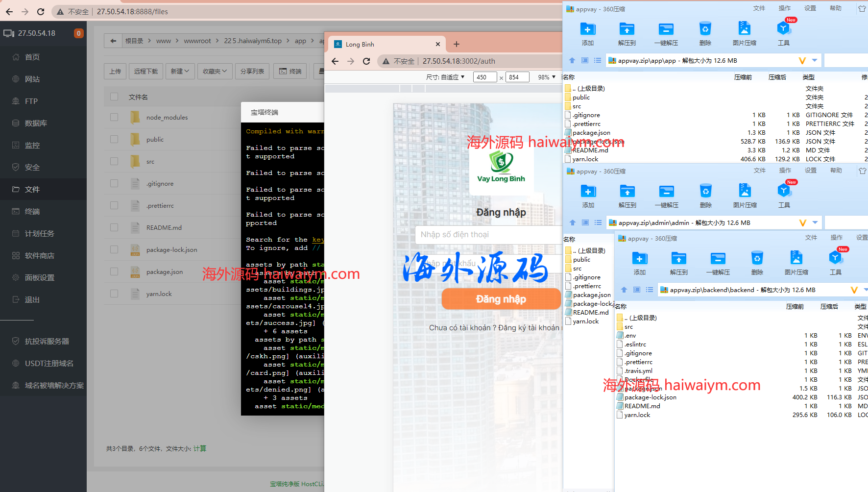Open 终端 in the left sidebar
The image size is (868, 492).
pyautogui.click(x=32, y=211)
